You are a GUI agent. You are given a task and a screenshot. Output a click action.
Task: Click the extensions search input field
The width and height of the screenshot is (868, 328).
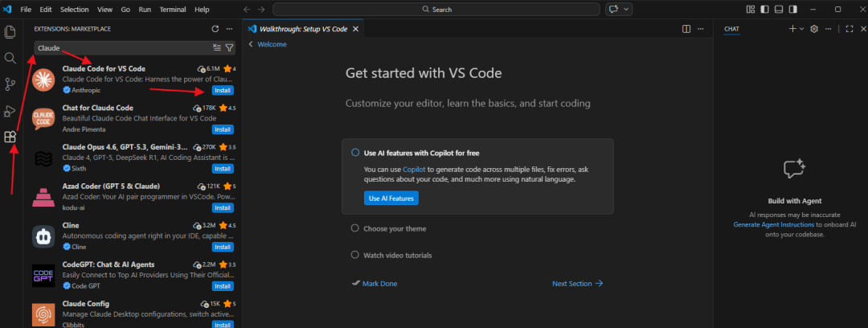[x=121, y=48]
